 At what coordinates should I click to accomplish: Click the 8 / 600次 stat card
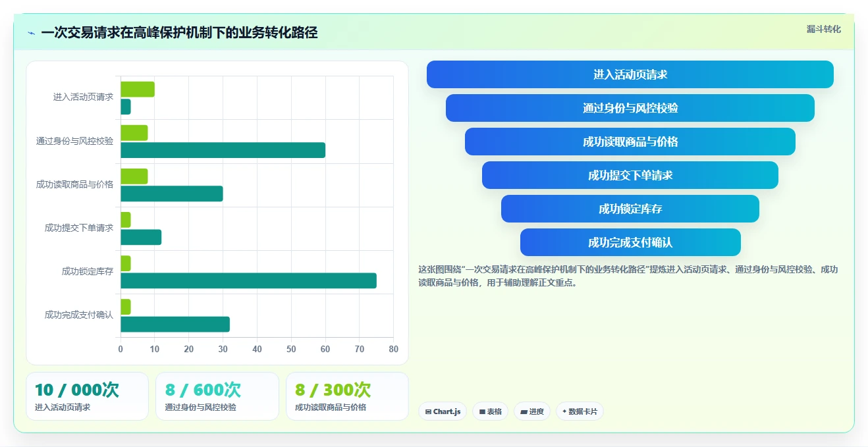coord(217,396)
